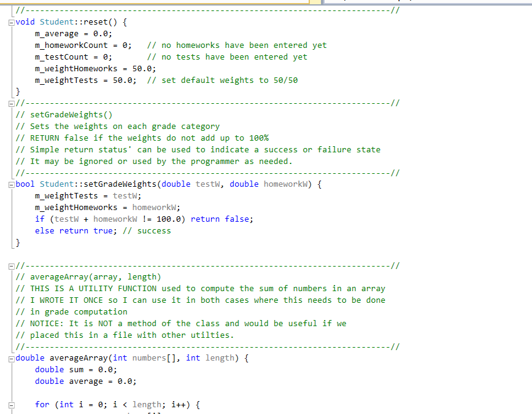Image resolution: width=532 pixels, height=414 pixels.
Task: Collapse the double averageArray function
Action: tap(12, 359)
